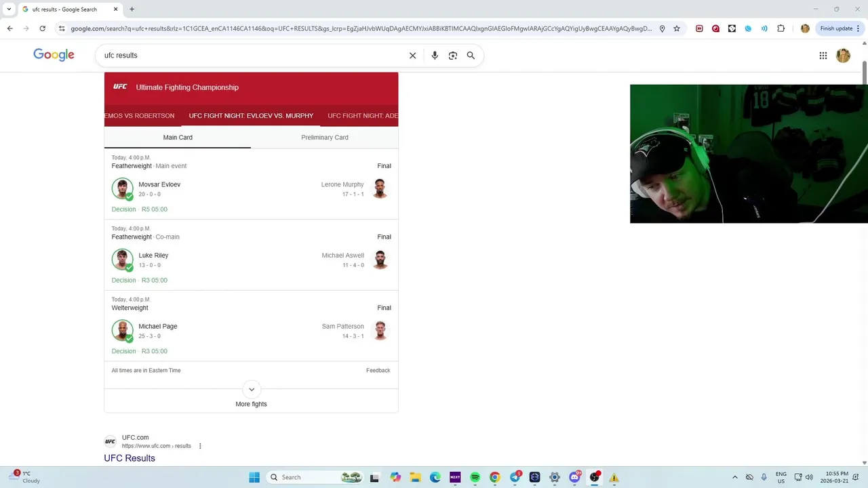Bookmark this page with star icon
This screenshot has height=488, width=868.
coord(677,28)
